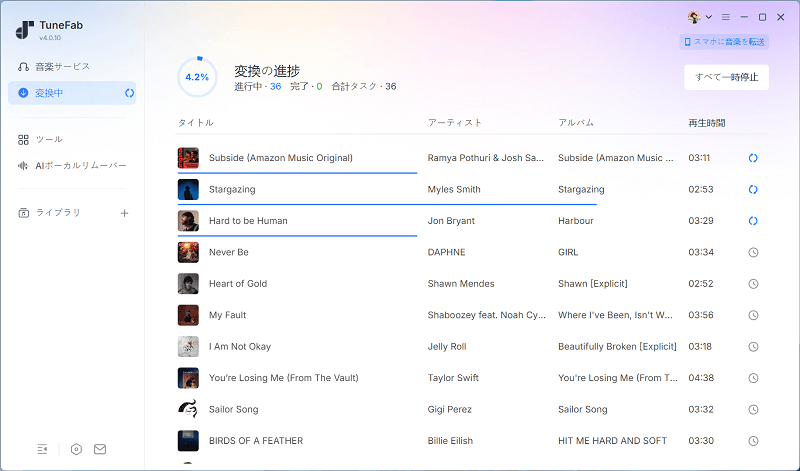
Task: Click the waiting clock icon on I Am Not Okay row
Action: coord(753,346)
